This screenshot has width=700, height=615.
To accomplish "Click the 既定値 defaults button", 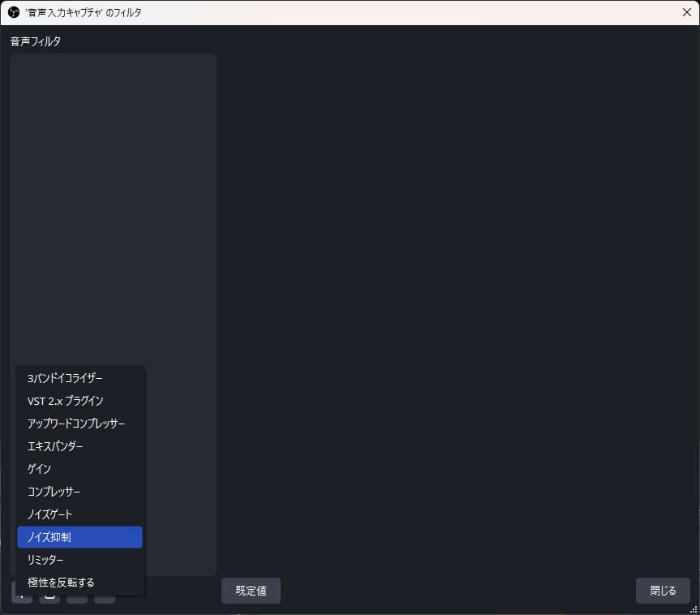I will (x=251, y=591).
